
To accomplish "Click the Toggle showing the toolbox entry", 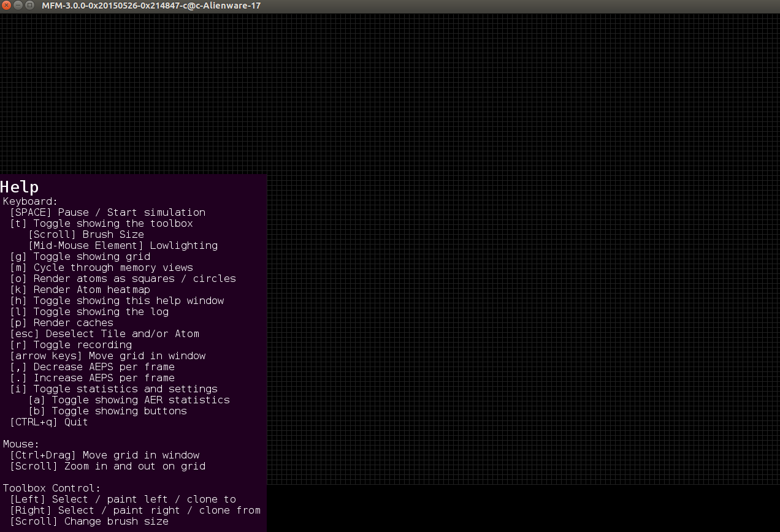I will tap(101, 224).
